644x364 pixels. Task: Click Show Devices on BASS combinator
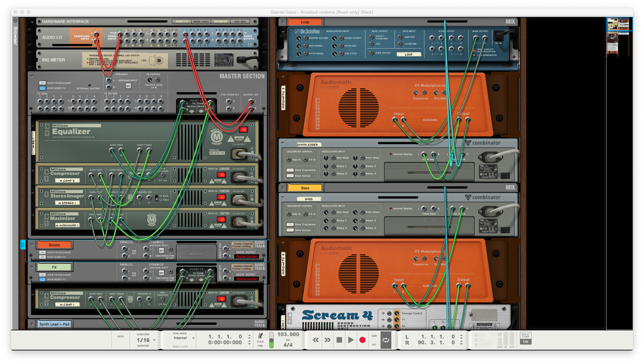290,230
